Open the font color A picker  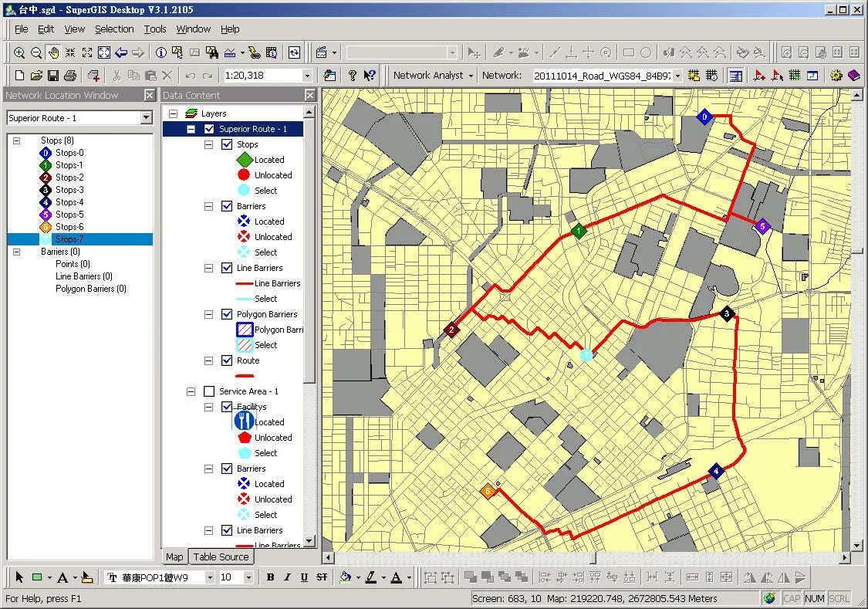(x=397, y=577)
